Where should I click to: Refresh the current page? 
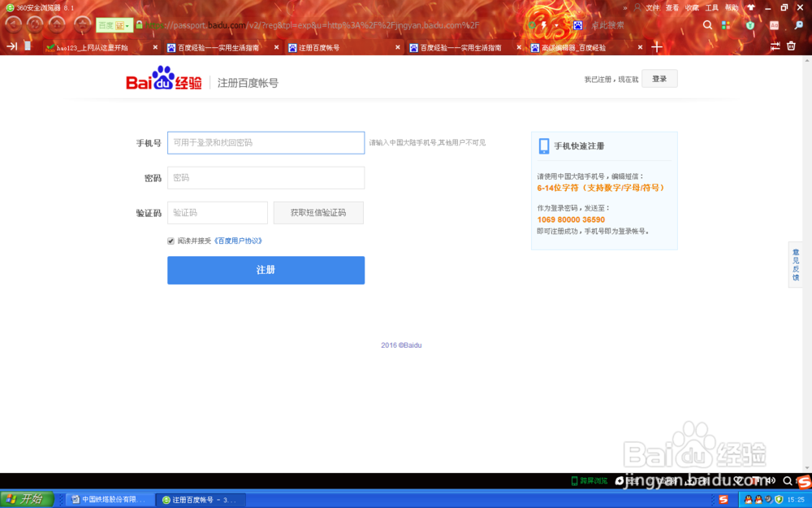[x=34, y=25]
